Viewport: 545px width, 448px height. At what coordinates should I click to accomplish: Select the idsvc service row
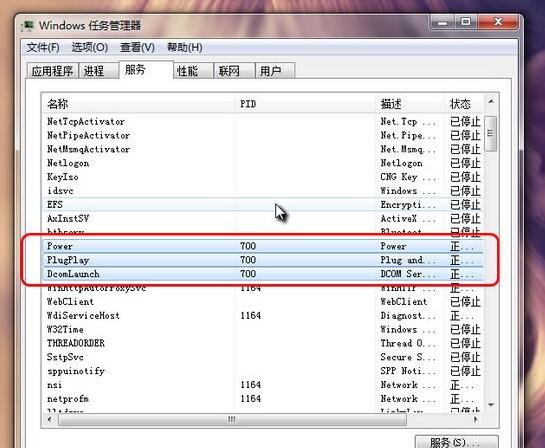tap(263, 191)
